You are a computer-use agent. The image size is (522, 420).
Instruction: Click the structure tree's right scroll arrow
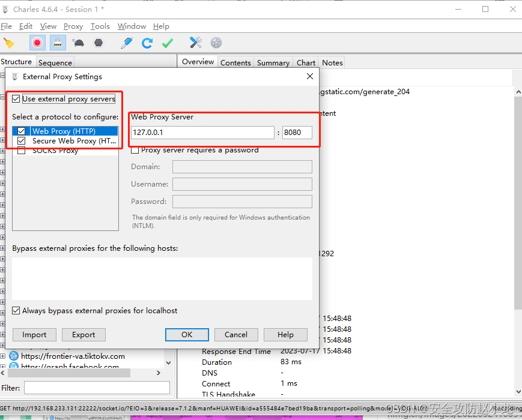click(159, 373)
